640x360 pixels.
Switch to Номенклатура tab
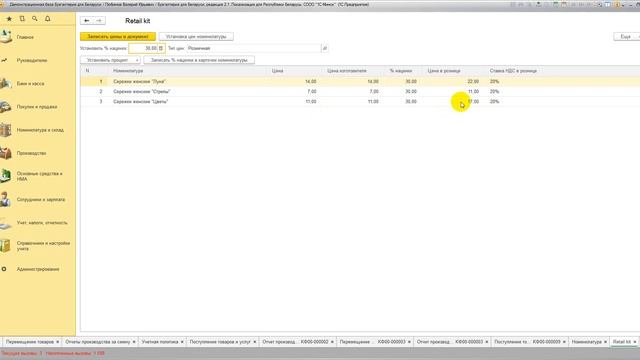point(587,342)
